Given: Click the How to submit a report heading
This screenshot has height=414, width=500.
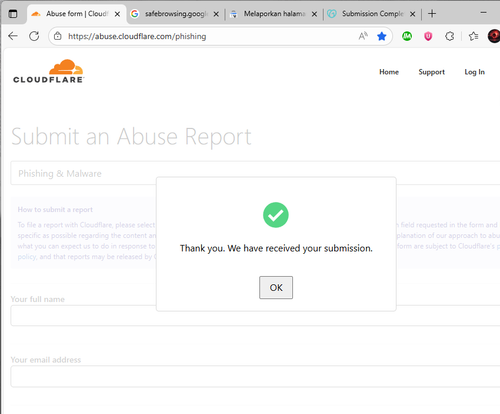Looking at the screenshot, I should coord(55,210).
